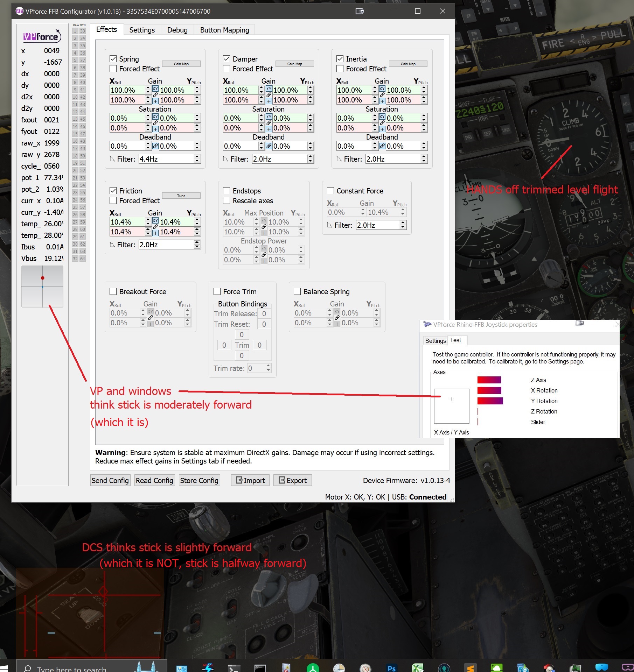Open Photoshop from the taskbar
This screenshot has width=634, height=672.
391,668
